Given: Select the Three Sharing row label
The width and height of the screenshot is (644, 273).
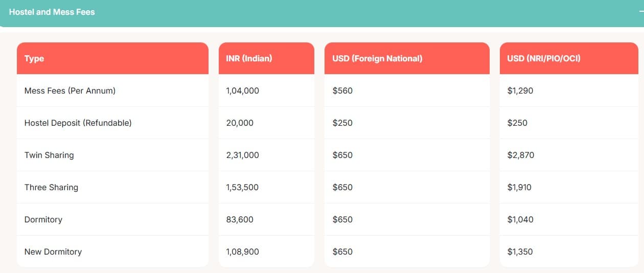Looking at the screenshot, I should 51,187.
